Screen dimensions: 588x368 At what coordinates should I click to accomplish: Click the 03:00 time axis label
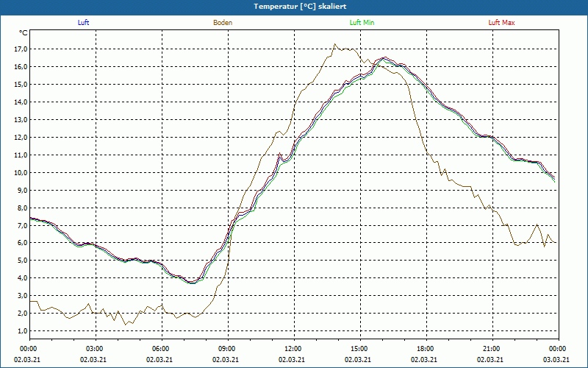pyautogui.click(x=96, y=349)
